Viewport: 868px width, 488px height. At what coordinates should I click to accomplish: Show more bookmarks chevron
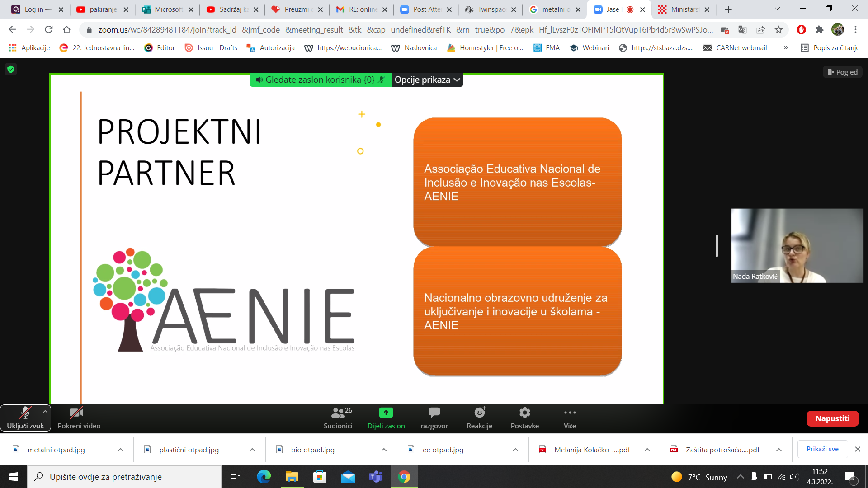786,48
